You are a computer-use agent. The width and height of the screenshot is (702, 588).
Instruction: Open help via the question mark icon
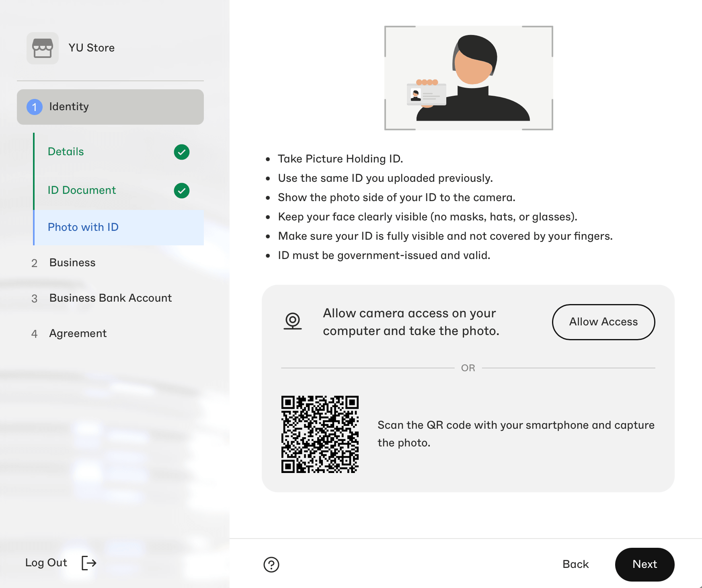click(x=271, y=564)
